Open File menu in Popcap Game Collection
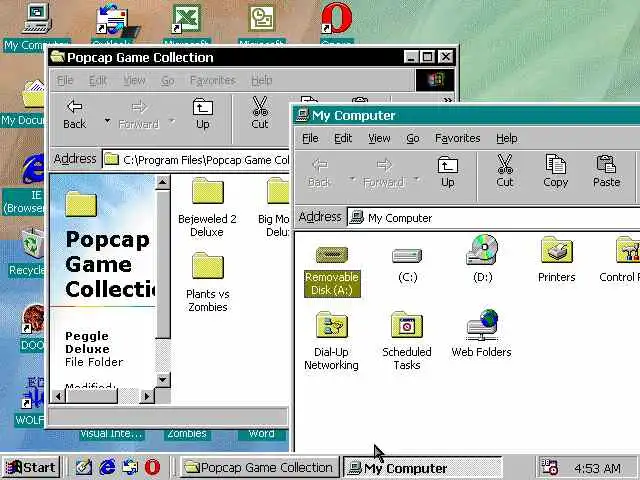 pos(64,80)
